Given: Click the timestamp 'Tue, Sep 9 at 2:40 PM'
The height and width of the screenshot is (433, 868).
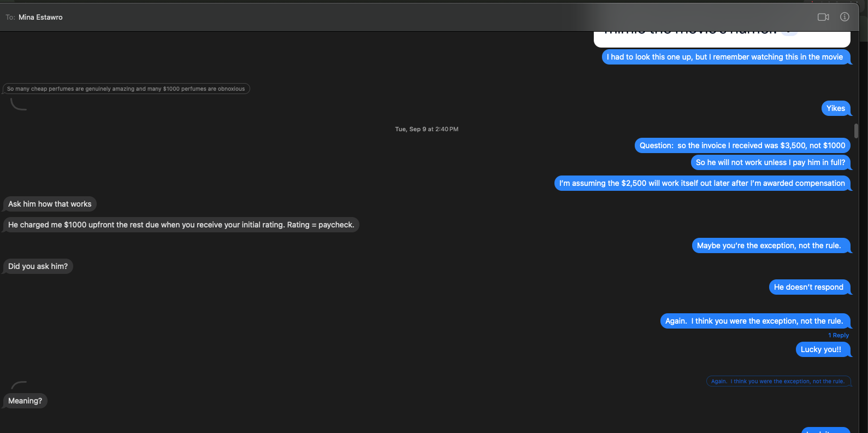Looking at the screenshot, I should (427, 130).
